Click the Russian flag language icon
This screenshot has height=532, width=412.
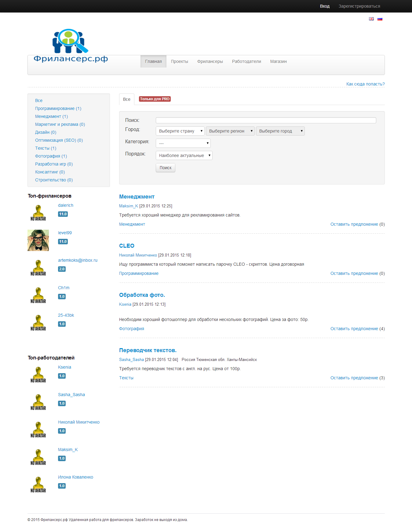pyautogui.click(x=380, y=19)
